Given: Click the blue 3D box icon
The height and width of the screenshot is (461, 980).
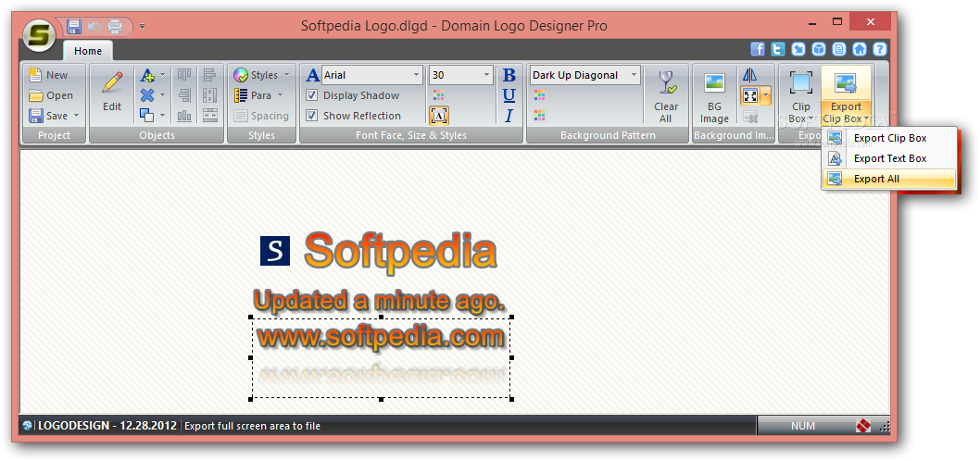Looking at the screenshot, I should (x=818, y=49).
